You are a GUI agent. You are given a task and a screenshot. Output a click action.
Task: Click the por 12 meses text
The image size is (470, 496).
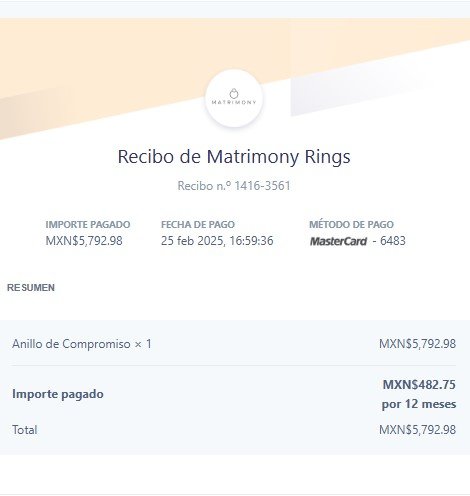pyautogui.click(x=419, y=404)
